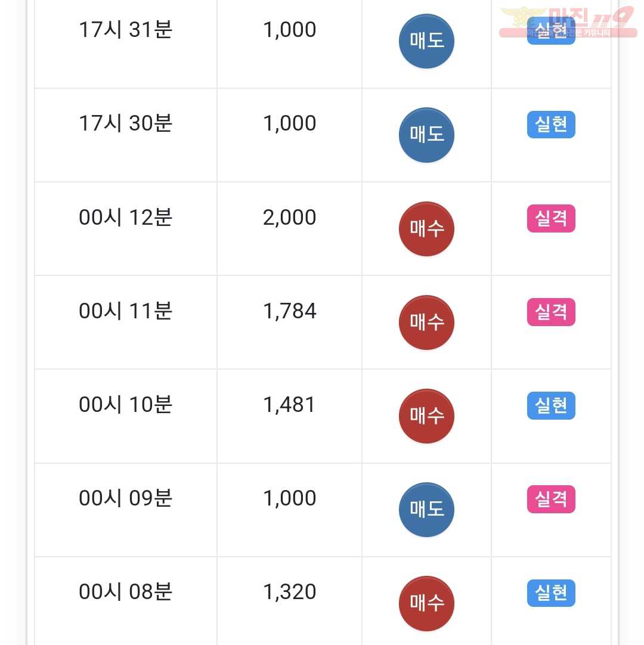Select the amount 2,000 cell

(x=289, y=229)
